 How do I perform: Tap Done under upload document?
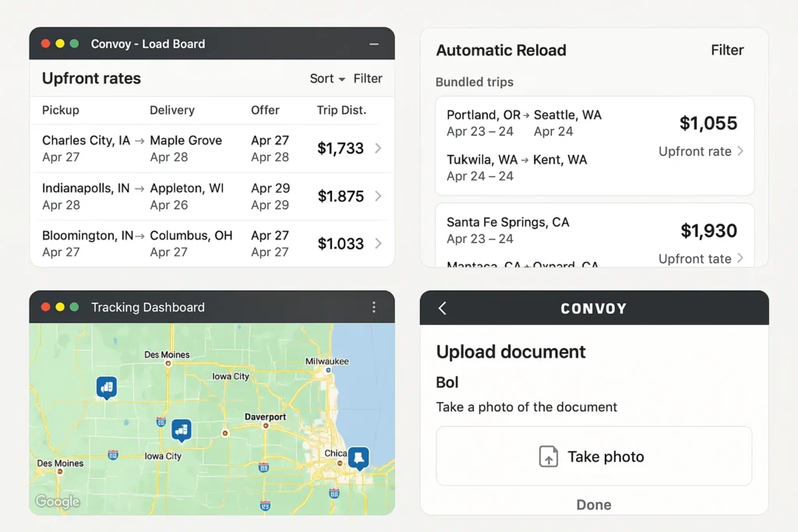coord(593,505)
